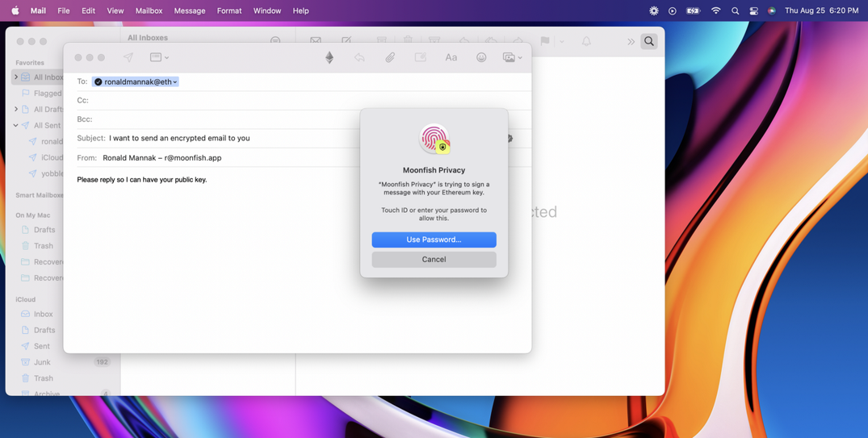Open the Message menu

pyautogui.click(x=190, y=10)
